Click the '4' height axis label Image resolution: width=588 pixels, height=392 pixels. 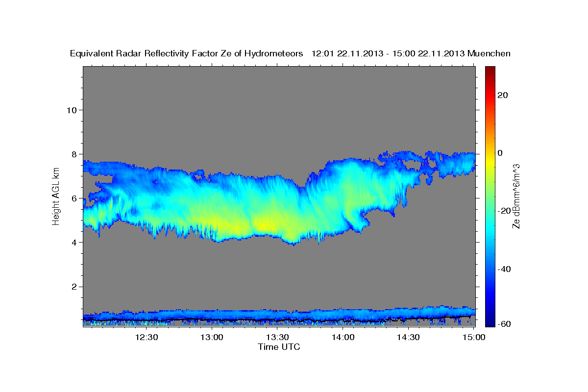point(74,242)
